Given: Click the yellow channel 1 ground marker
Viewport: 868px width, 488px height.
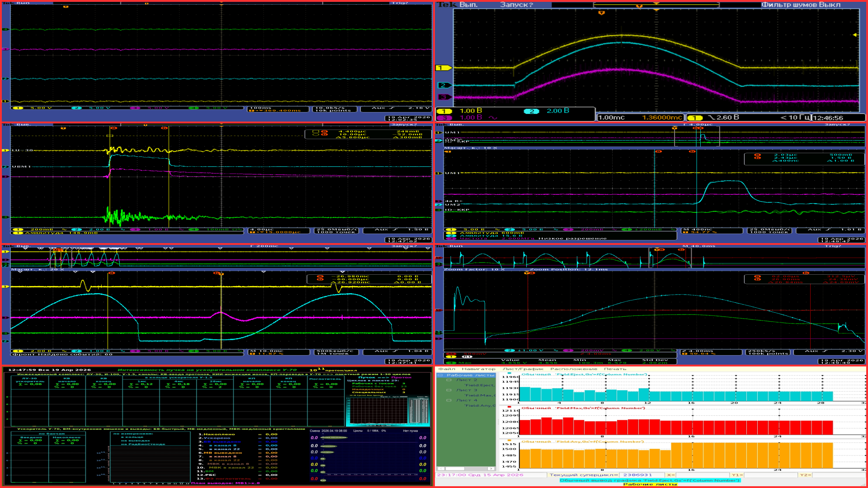Looking at the screenshot, I should (443, 68).
